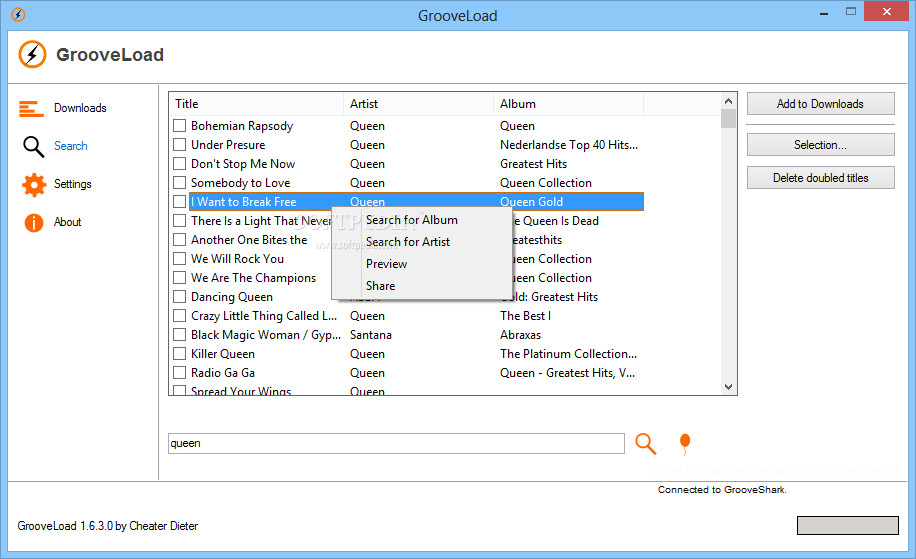Screen dimensions: 916x559
Task: Click the scrollbar down arrow
Action: coord(728,387)
